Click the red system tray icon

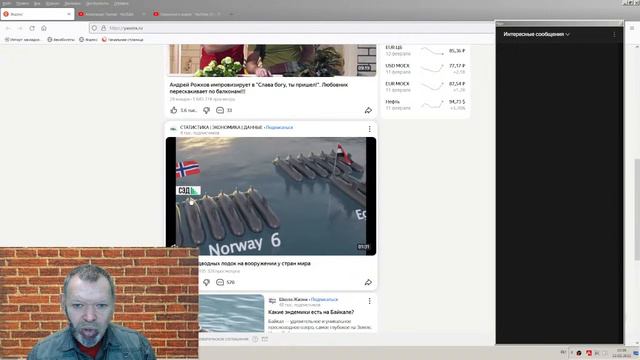[589, 353]
